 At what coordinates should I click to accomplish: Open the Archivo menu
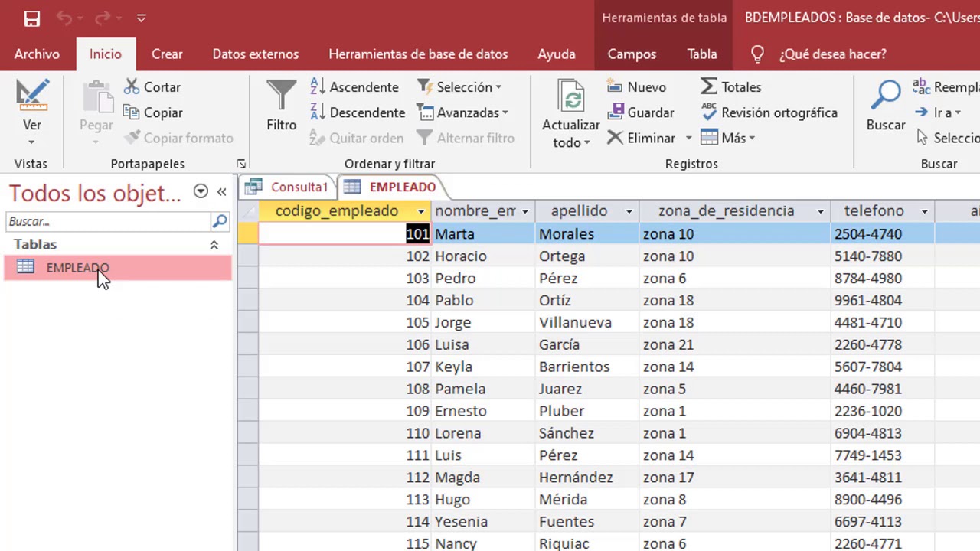37,54
